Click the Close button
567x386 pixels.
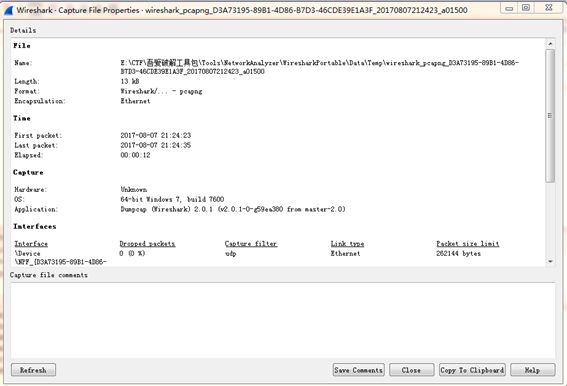point(412,370)
